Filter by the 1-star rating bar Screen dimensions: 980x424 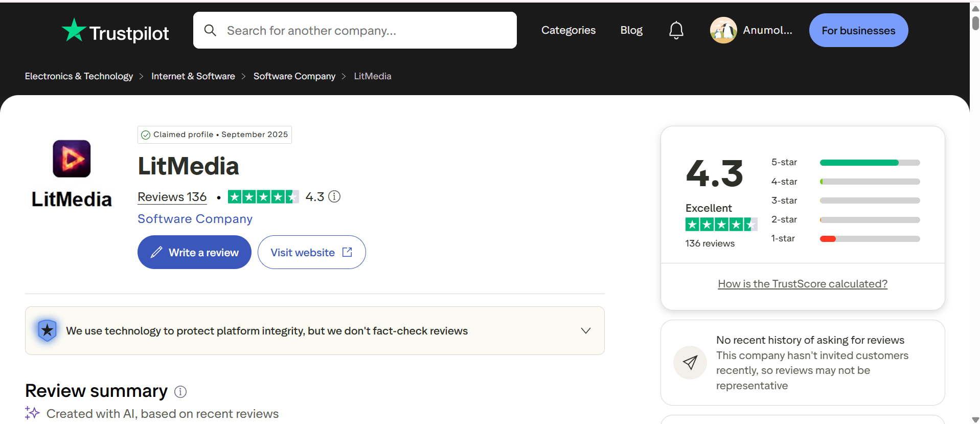pos(870,239)
